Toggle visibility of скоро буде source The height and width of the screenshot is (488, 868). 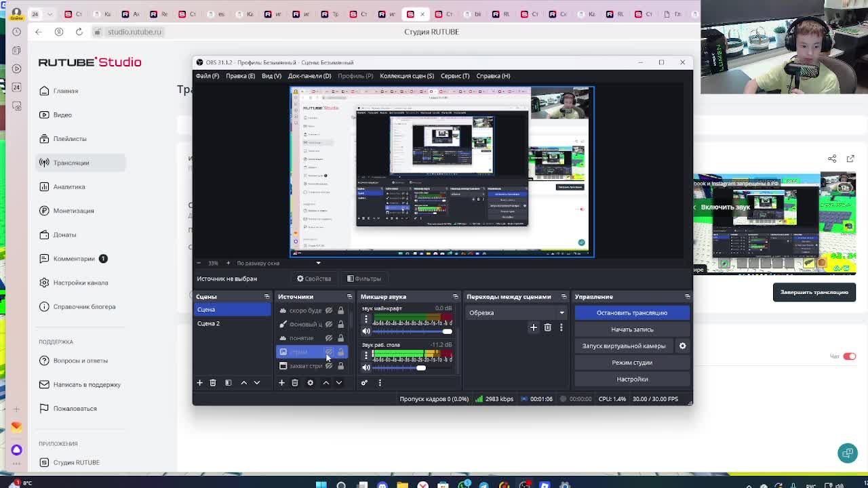(x=329, y=310)
